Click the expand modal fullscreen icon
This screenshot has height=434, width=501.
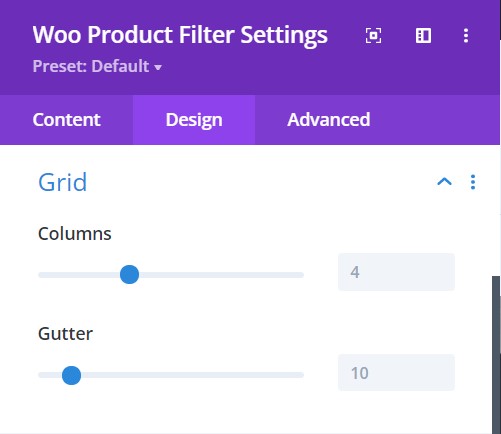373,35
